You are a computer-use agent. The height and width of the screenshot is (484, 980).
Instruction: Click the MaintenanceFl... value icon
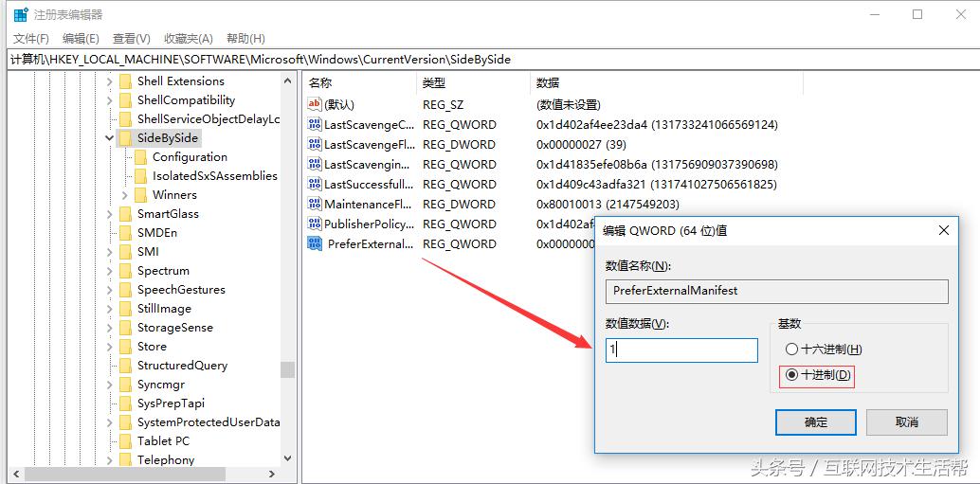tap(315, 204)
